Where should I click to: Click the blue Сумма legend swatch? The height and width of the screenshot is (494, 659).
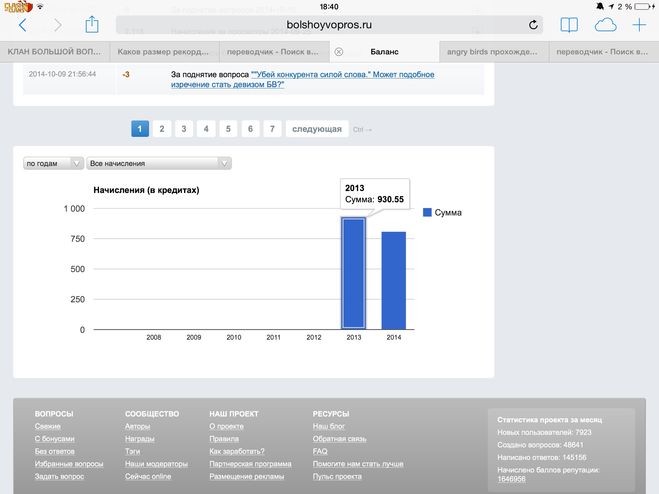click(427, 212)
